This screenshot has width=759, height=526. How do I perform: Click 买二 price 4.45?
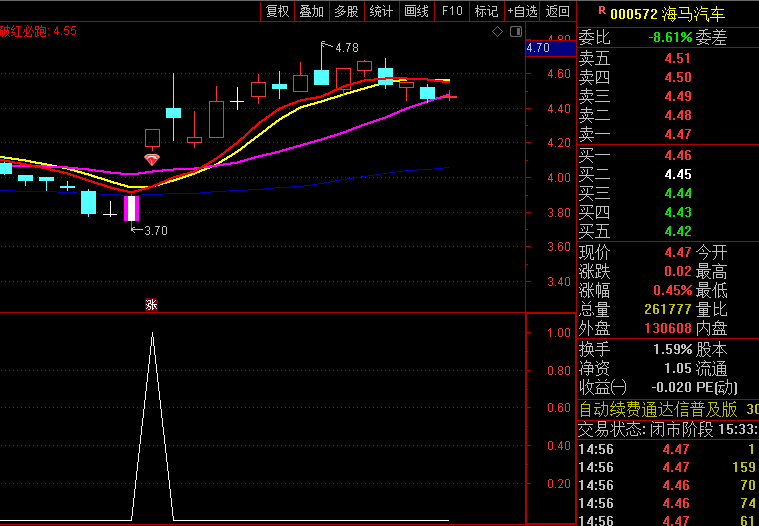click(x=678, y=174)
